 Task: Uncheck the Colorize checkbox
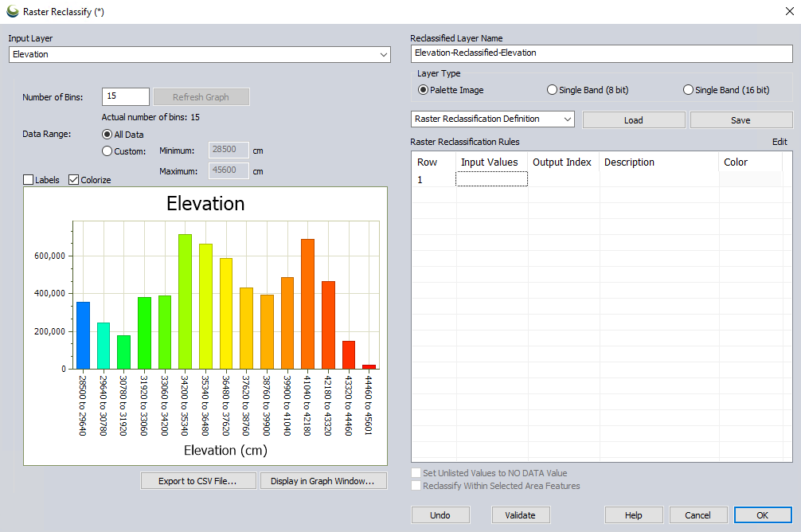(74, 180)
